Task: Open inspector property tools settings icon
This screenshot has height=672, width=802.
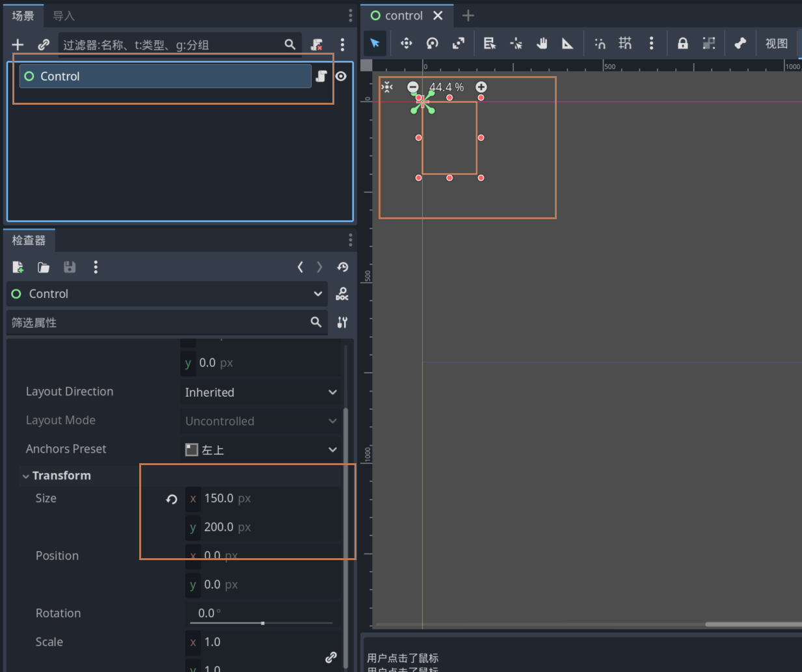Action: [342, 322]
